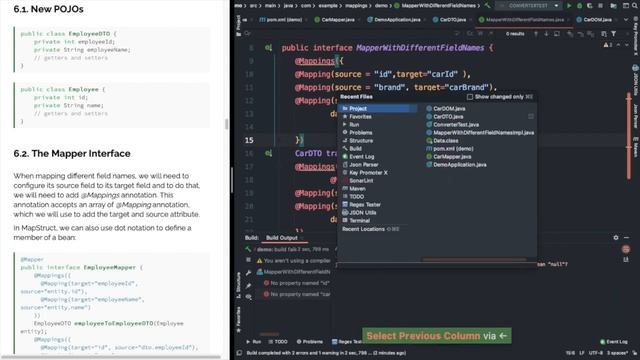The width and height of the screenshot is (640, 360).
Task: Click LF line separator in status bar
Action: pos(581,353)
